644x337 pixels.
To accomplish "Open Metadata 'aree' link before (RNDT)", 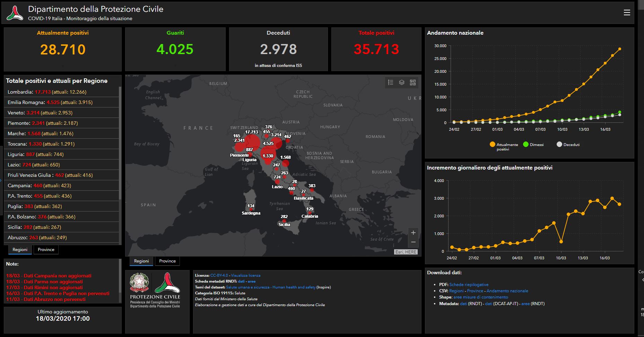I will [525, 304].
